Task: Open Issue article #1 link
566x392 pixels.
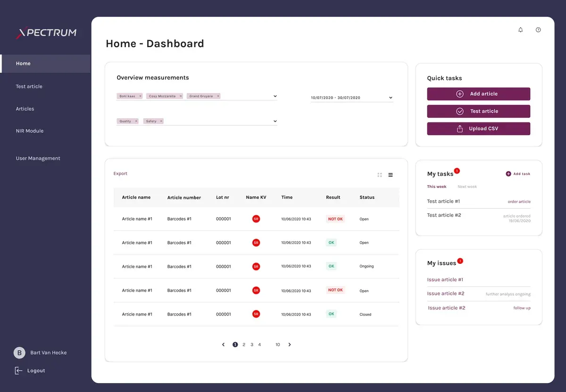Action: [x=445, y=279]
